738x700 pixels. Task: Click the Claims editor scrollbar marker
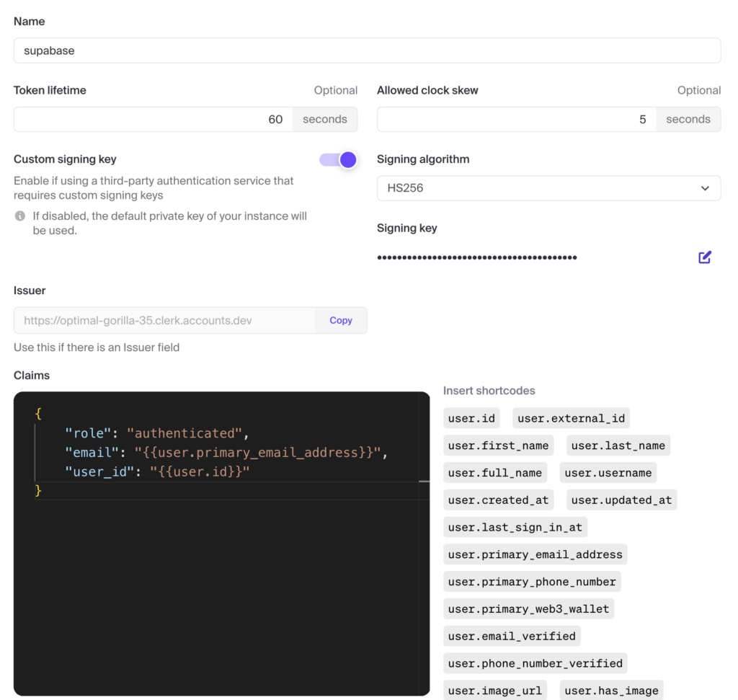pos(424,481)
